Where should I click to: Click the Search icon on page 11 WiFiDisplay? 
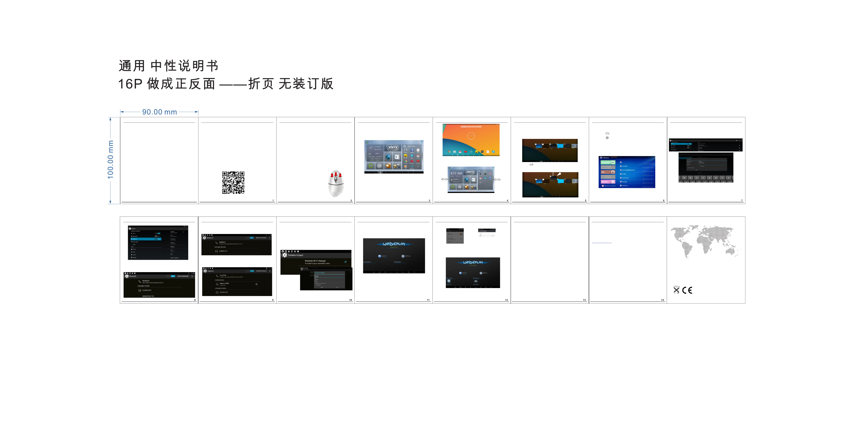(x=380, y=256)
